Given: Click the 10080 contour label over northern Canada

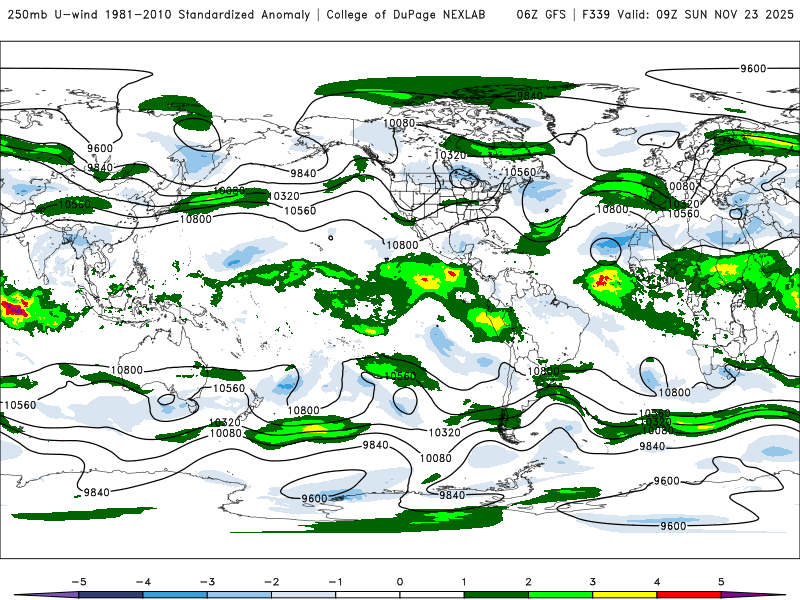Looking at the screenshot, I should [399, 123].
